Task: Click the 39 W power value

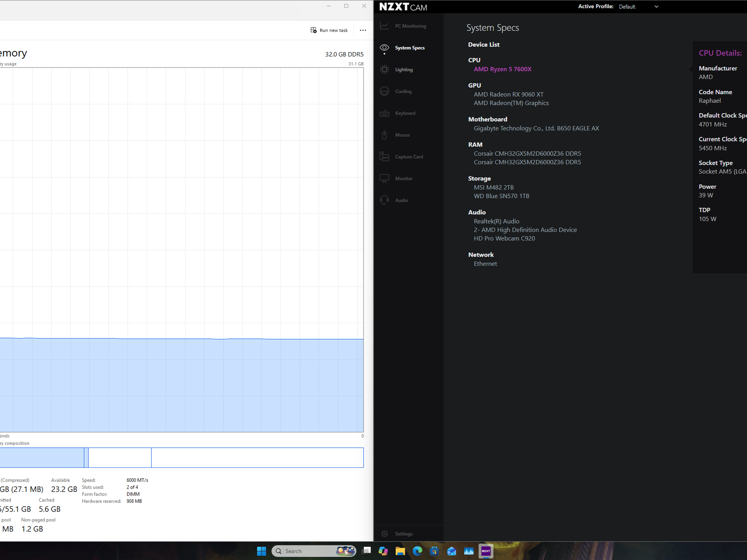Action: [706, 195]
